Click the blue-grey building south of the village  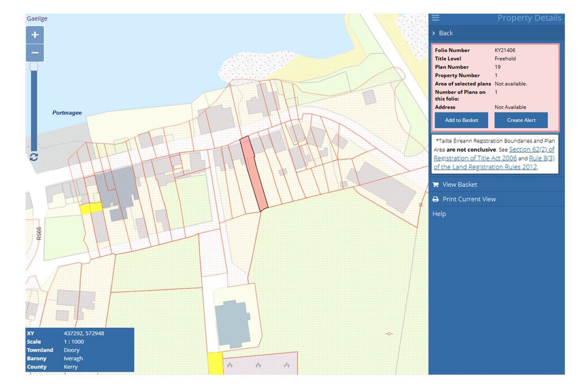pos(232,324)
